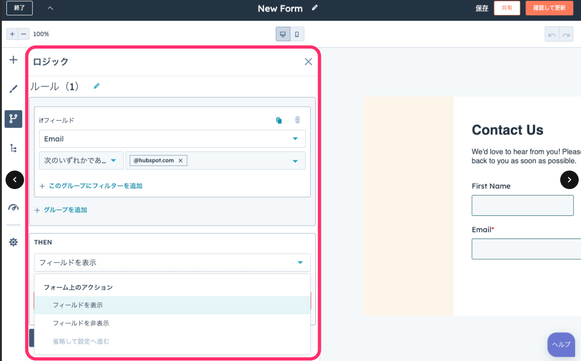This screenshot has width=581, height=361.
Task: Zoom in with the plus button
Action: pos(12,34)
